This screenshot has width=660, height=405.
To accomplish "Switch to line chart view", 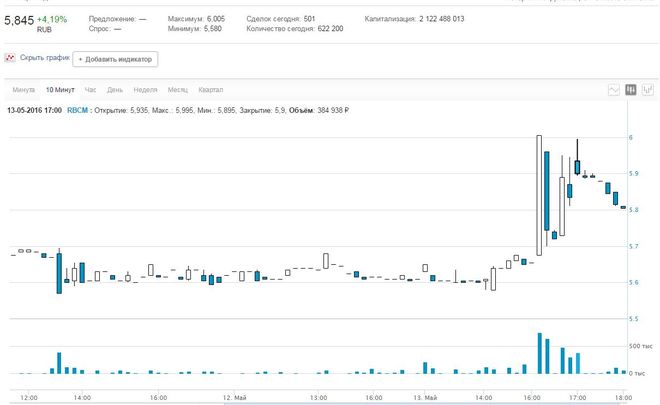I will (x=614, y=90).
